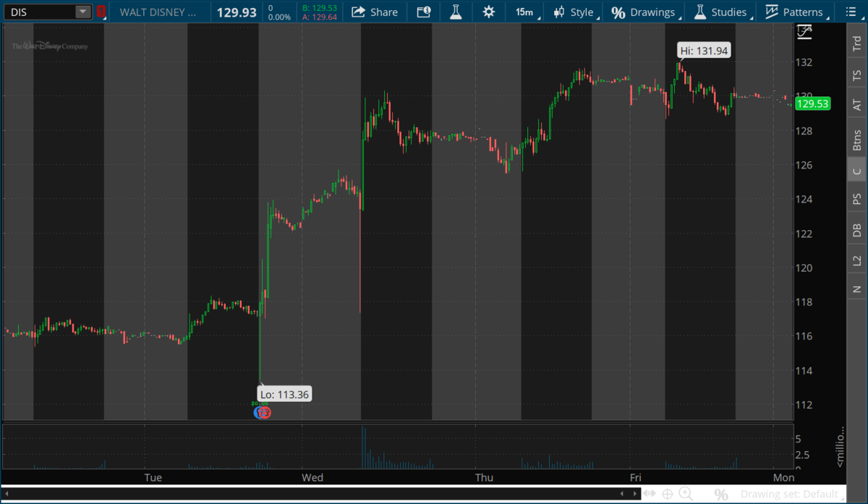Image resolution: width=868 pixels, height=504 pixels.
Task: Select the C sidebar tab
Action: pyautogui.click(x=856, y=171)
